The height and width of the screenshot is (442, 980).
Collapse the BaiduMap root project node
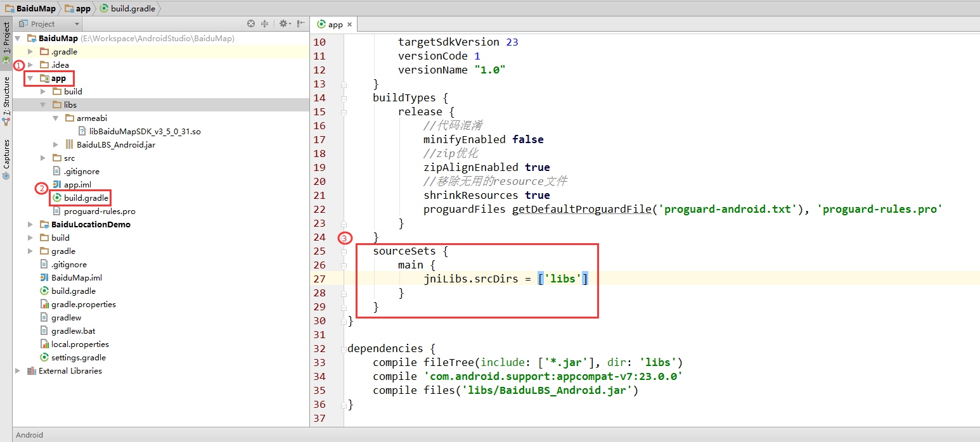[18, 39]
